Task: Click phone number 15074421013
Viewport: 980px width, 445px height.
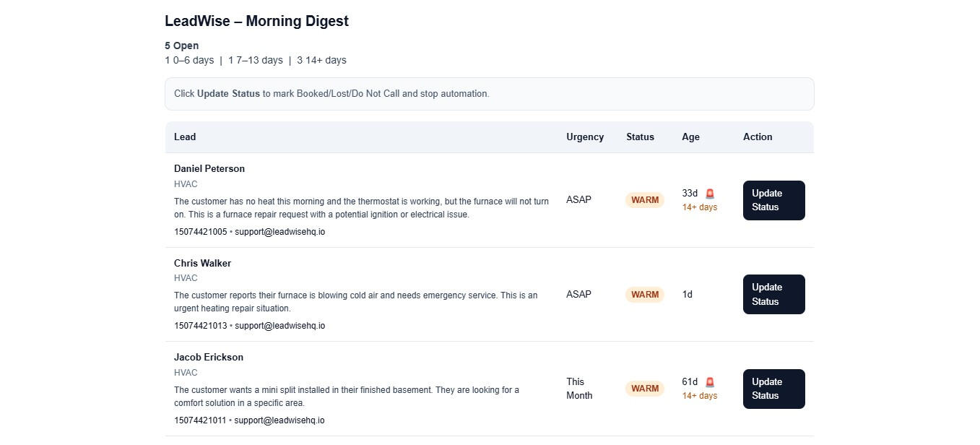Action: [x=200, y=326]
